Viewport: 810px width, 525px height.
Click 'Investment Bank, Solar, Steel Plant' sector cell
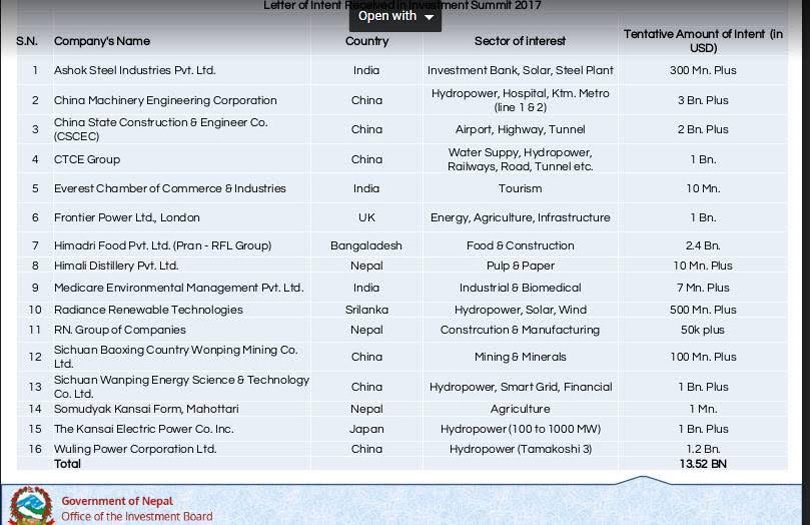point(520,70)
